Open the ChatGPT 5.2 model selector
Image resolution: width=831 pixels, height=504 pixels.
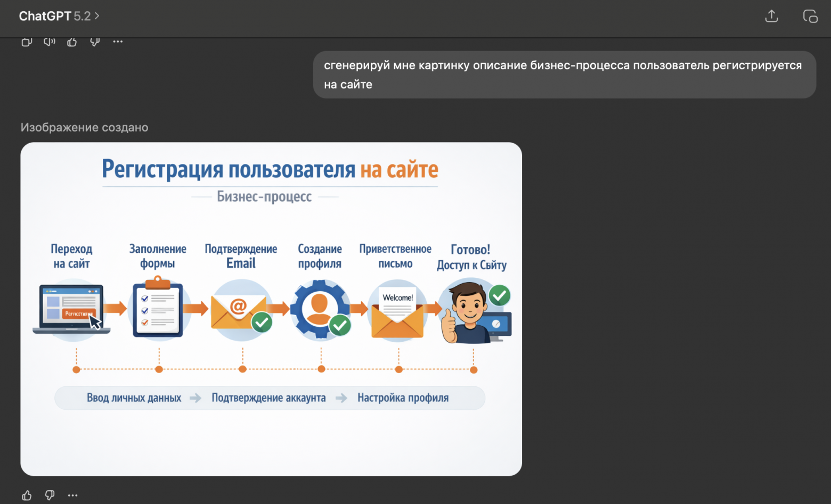click(x=59, y=16)
